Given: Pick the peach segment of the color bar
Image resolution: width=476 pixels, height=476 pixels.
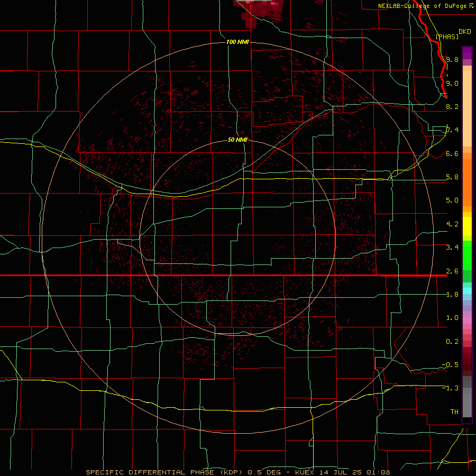Looking at the screenshot, I should (467, 108).
